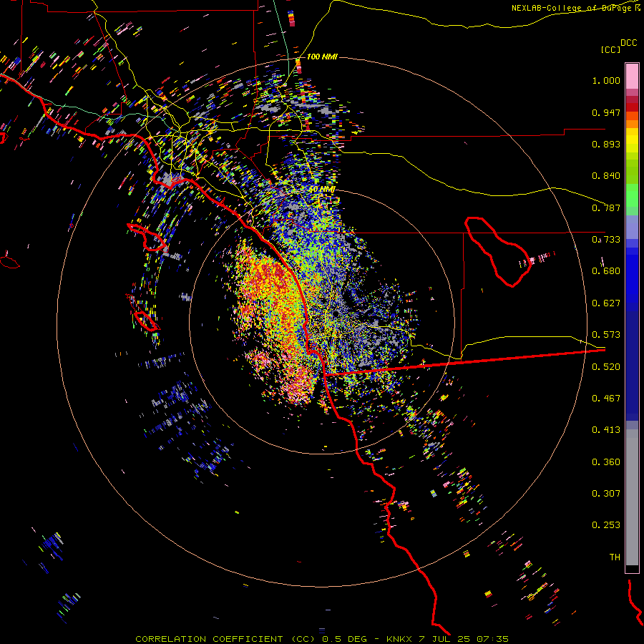
Task: Click the 0.467 scale value
Action: pyautogui.click(x=606, y=399)
